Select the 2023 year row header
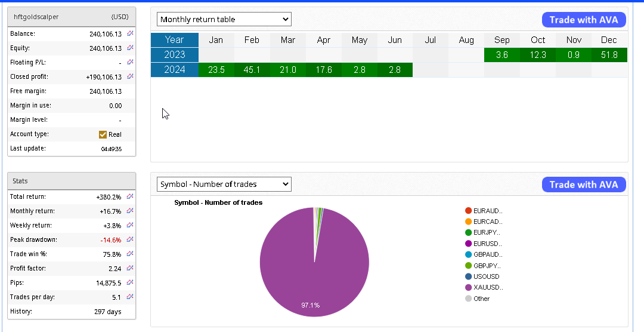Screen dimensions: 644x332 coord(174,55)
